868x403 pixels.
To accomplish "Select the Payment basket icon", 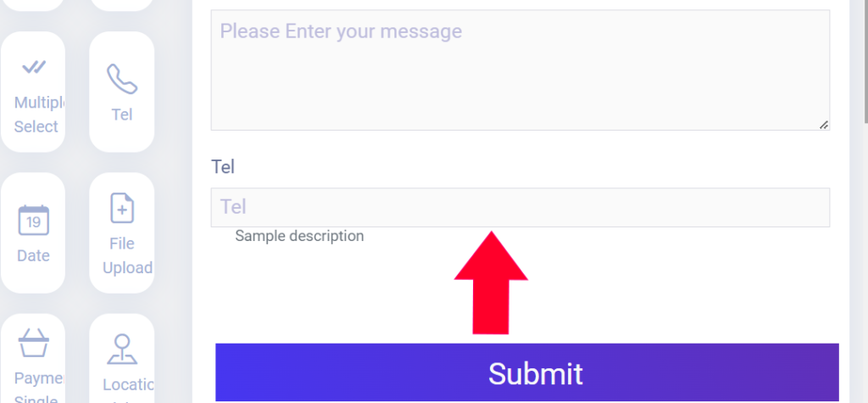I will tap(34, 343).
